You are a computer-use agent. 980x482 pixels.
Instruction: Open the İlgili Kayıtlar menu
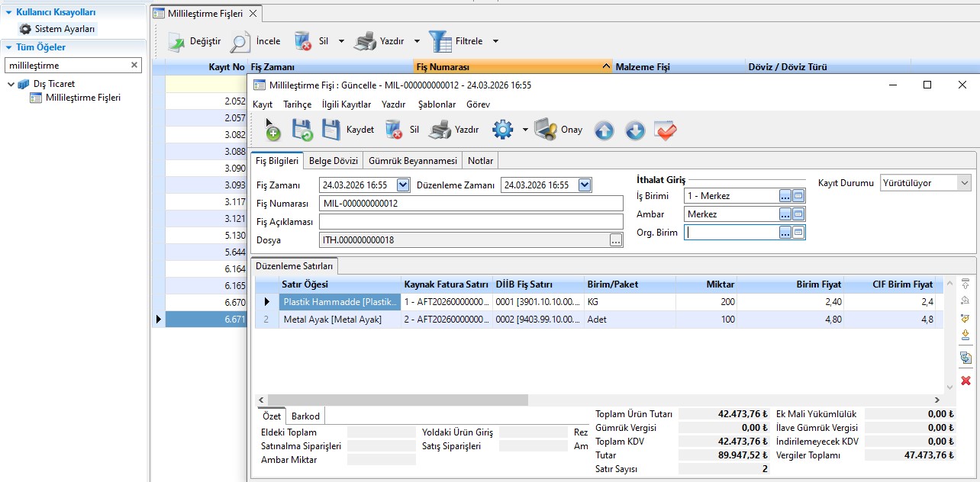pos(346,104)
